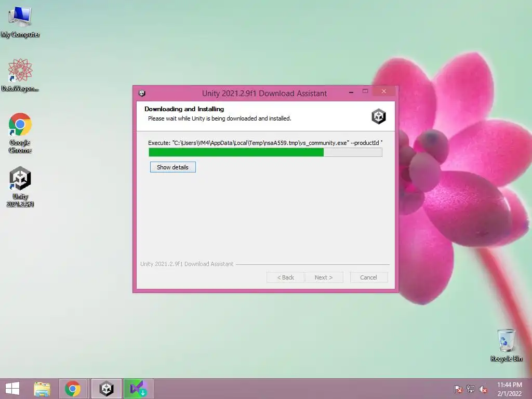
Task: Click the Next > button
Action: coord(324,277)
